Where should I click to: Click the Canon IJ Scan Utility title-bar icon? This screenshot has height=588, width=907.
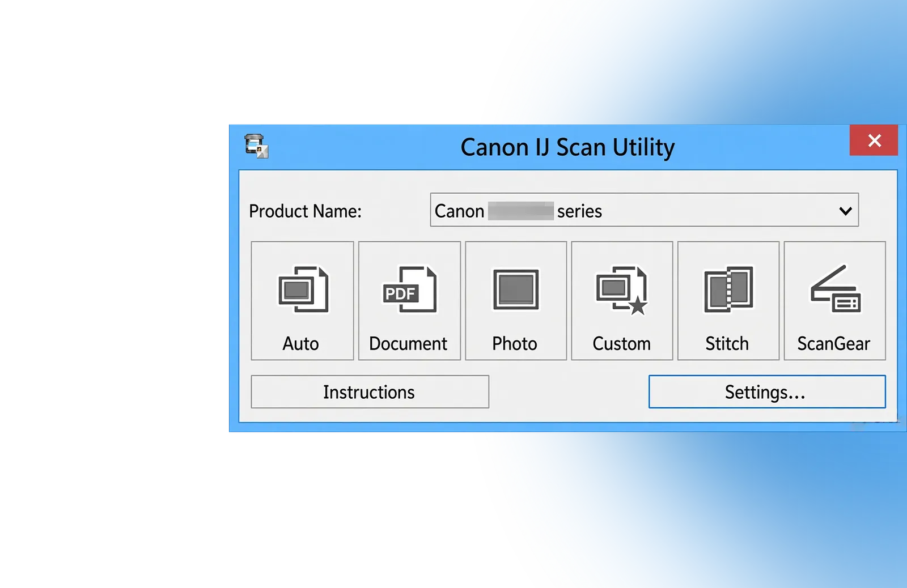[256, 146]
